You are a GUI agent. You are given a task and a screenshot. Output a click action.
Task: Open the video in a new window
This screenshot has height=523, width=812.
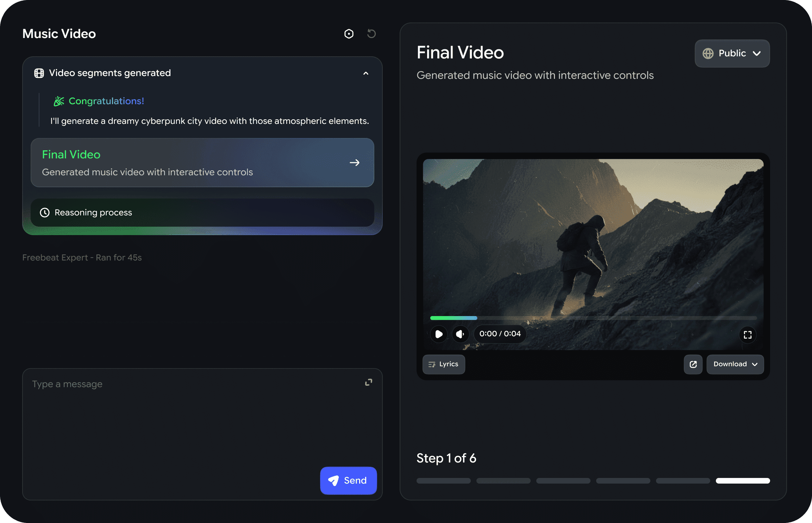tap(693, 364)
